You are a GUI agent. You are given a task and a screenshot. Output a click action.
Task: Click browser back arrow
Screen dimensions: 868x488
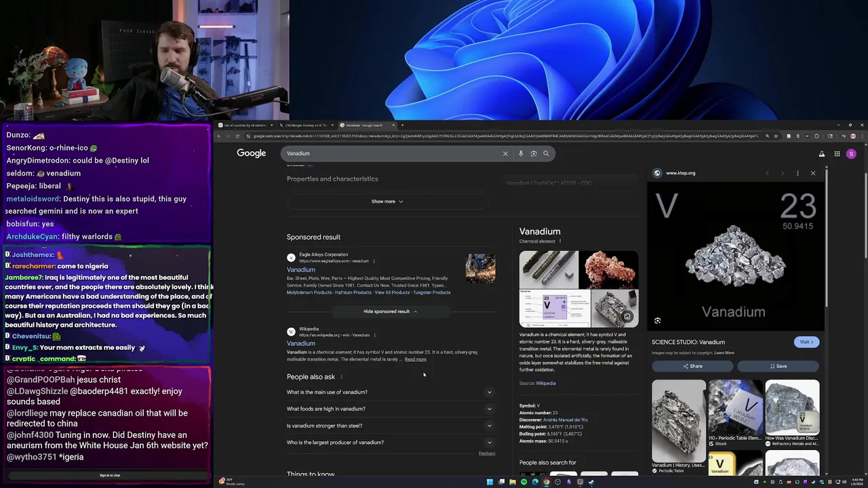[x=219, y=136]
